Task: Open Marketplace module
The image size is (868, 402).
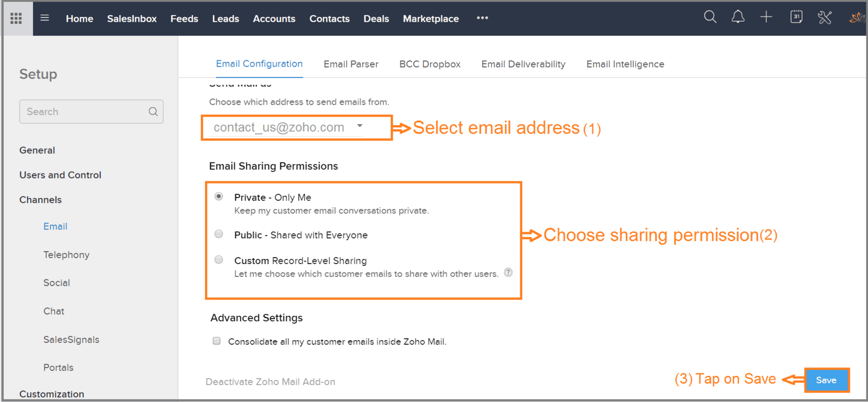Action: tap(431, 18)
